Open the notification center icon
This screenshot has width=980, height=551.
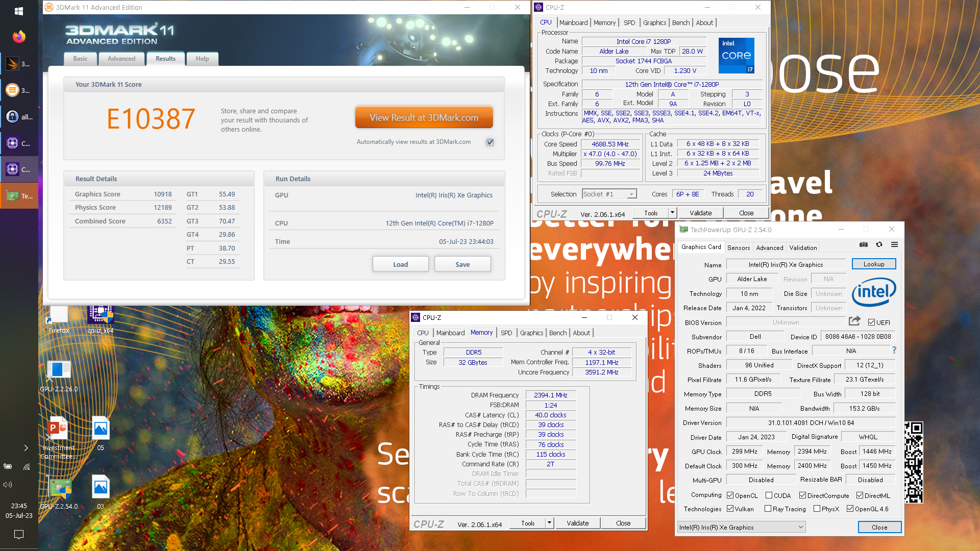click(19, 534)
